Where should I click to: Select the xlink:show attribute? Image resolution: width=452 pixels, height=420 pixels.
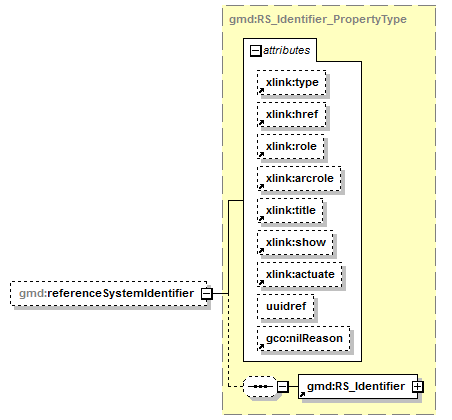click(x=295, y=242)
